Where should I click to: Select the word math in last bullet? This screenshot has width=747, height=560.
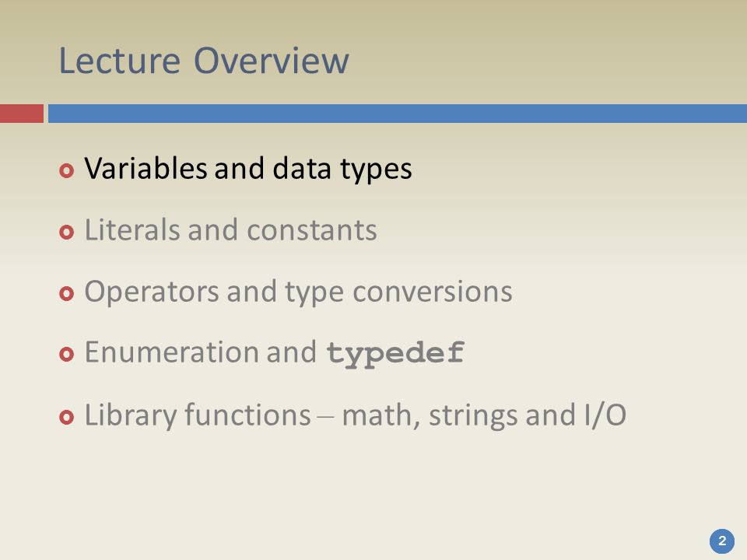pyautogui.click(x=378, y=415)
